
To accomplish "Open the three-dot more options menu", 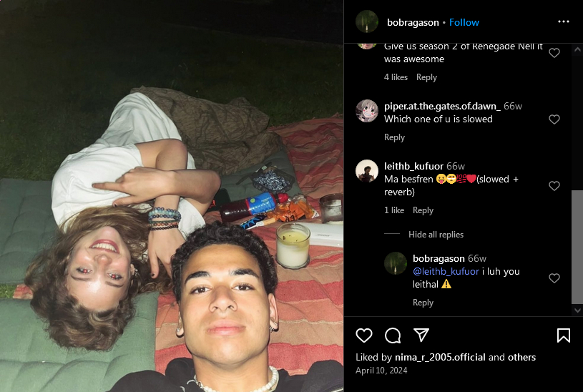I will [x=563, y=21].
